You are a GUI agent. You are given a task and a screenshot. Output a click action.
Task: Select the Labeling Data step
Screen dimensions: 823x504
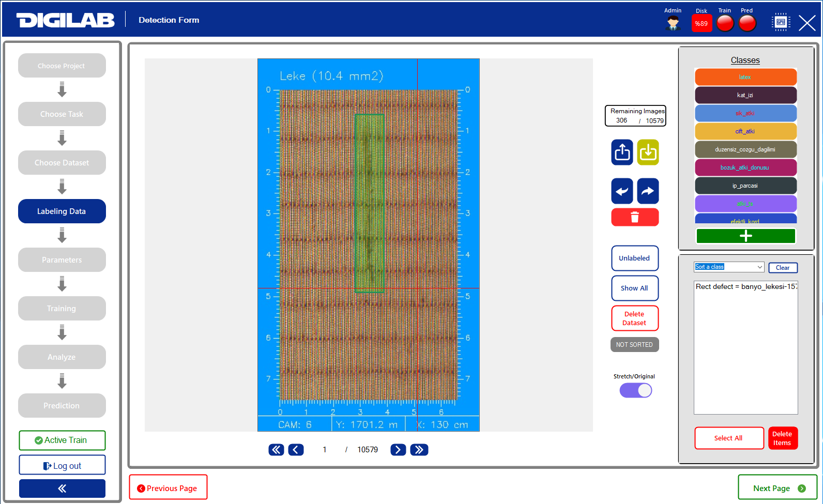(x=62, y=211)
